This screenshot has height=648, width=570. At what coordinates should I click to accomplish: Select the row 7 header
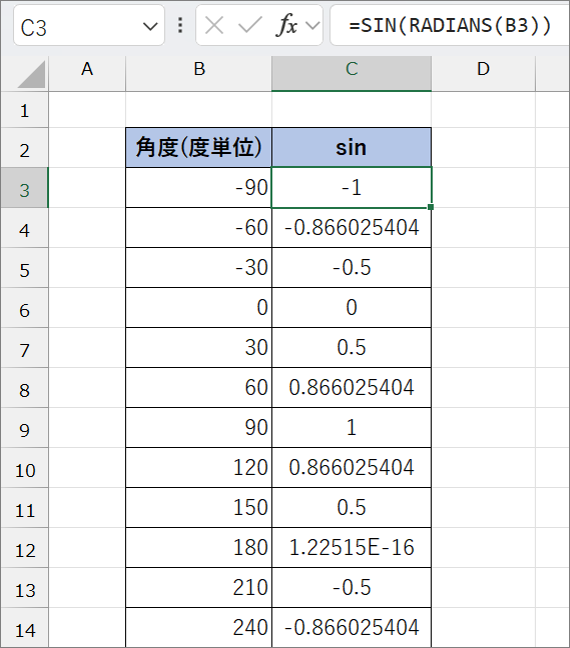coord(24,348)
